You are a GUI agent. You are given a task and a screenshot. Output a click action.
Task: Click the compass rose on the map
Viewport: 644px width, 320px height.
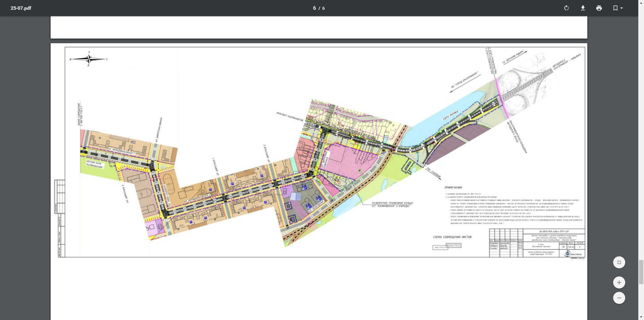click(x=89, y=59)
